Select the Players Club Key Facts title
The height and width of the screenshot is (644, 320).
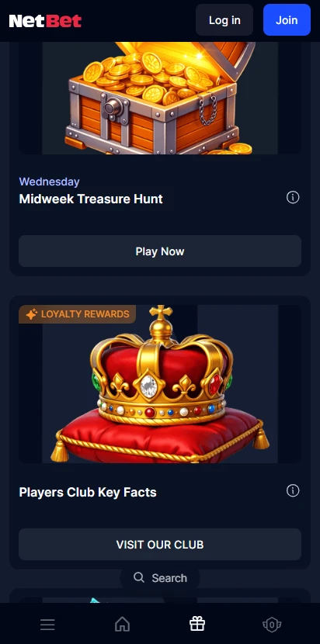[88, 492]
